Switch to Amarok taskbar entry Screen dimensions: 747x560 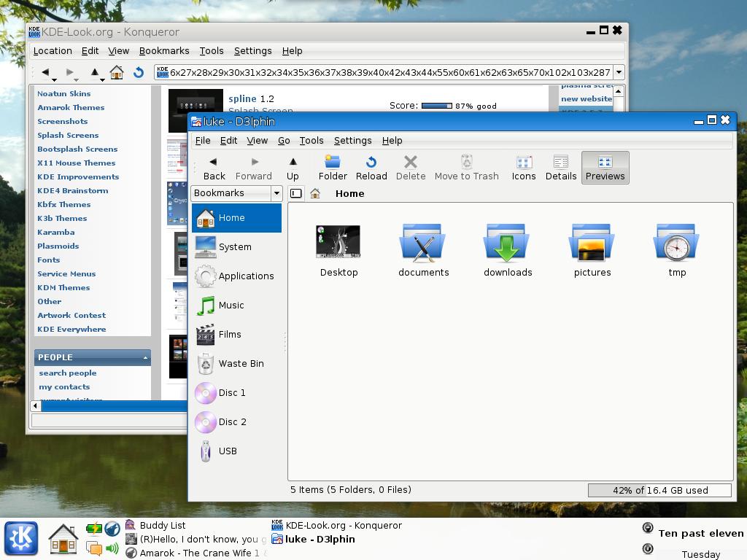point(196,553)
